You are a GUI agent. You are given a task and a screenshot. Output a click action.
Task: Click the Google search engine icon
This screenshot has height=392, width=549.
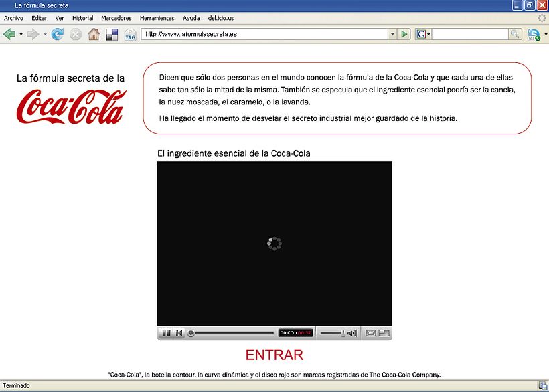(421, 34)
